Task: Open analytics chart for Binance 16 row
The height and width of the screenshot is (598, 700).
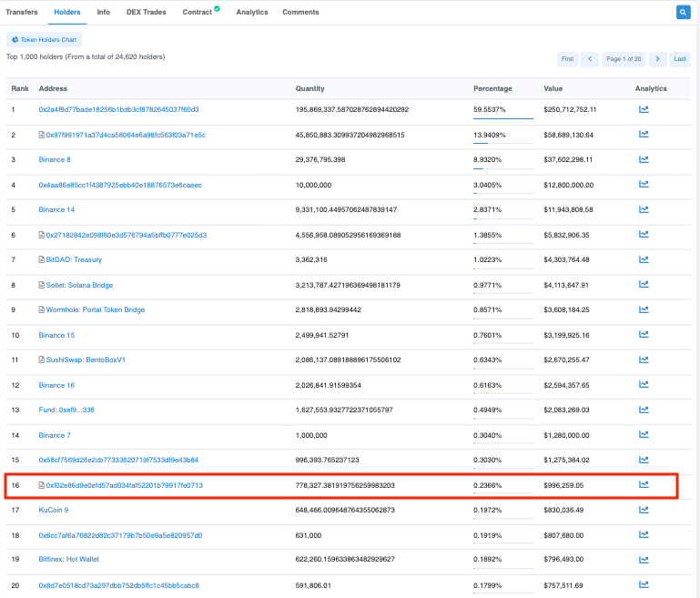Action: [x=644, y=384]
